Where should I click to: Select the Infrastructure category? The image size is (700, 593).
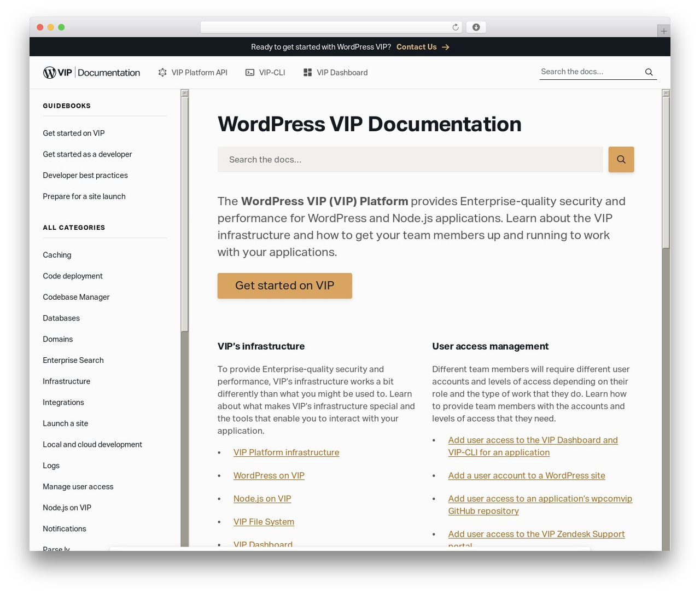pyautogui.click(x=67, y=381)
